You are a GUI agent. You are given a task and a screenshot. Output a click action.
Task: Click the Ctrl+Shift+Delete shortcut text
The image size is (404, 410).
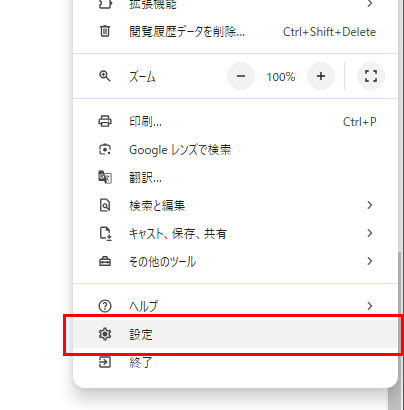(x=329, y=32)
